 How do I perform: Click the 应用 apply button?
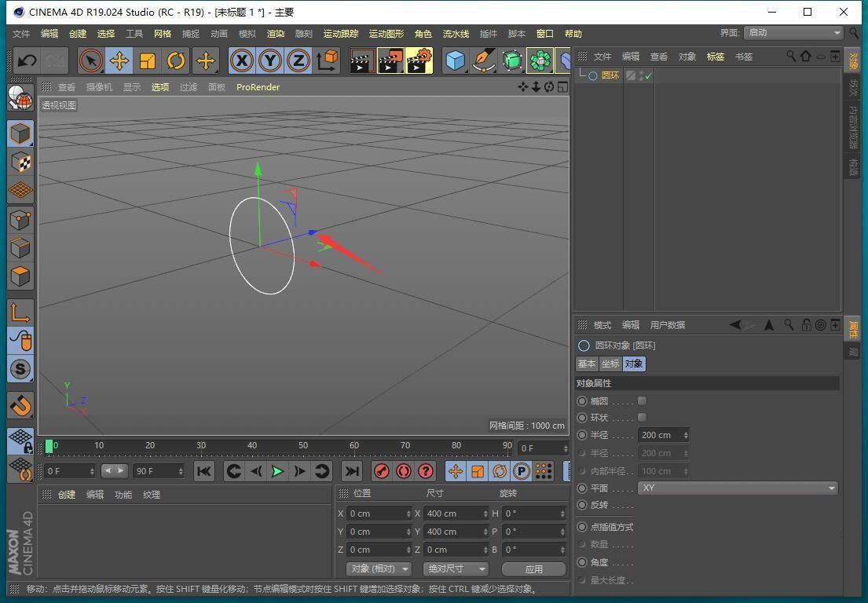click(x=533, y=568)
